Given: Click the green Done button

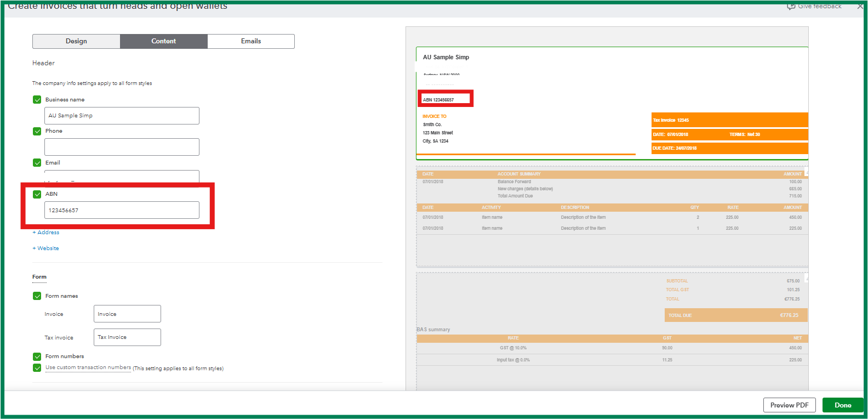Looking at the screenshot, I should pos(842,405).
